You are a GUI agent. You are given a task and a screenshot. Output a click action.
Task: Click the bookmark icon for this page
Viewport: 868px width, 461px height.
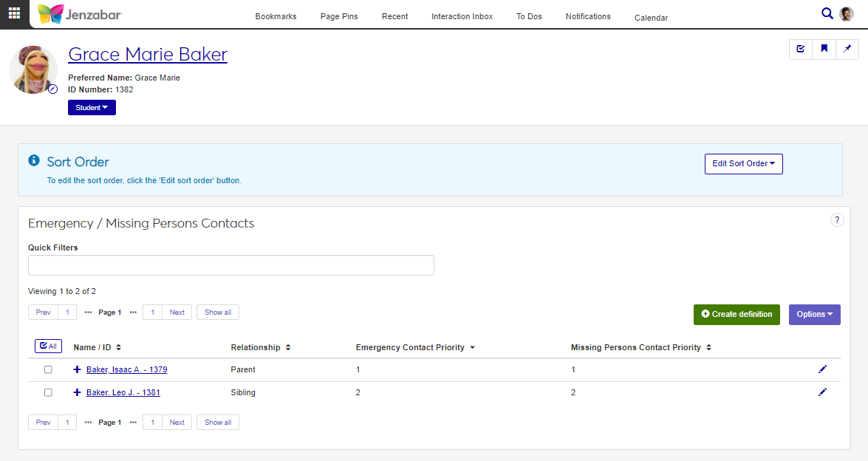coord(824,49)
